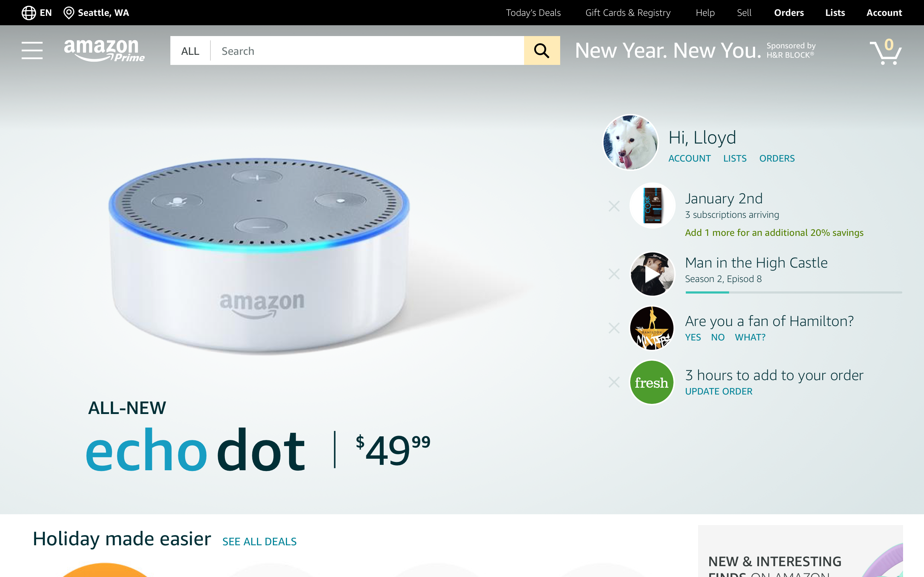This screenshot has height=577, width=924.
Task: Play Man in the High Castle episode
Action: pos(652,274)
